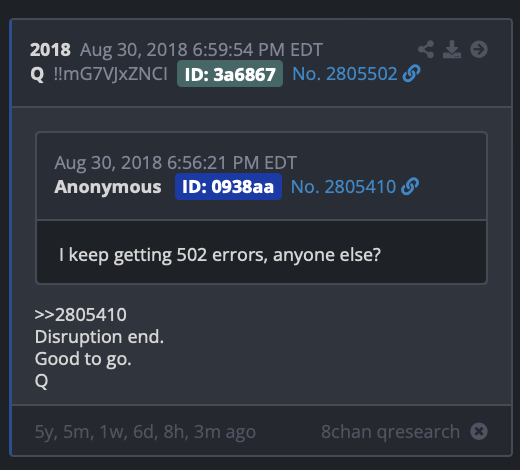The height and width of the screenshot is (470, 520).
Task: Click the 8chan qresearch board label
Action: (391, 432)
